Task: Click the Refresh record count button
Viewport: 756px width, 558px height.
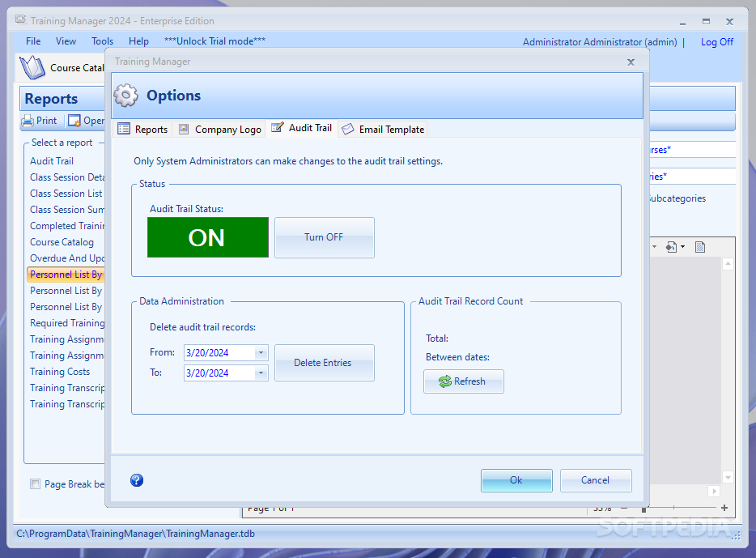Action: (464, 381)
